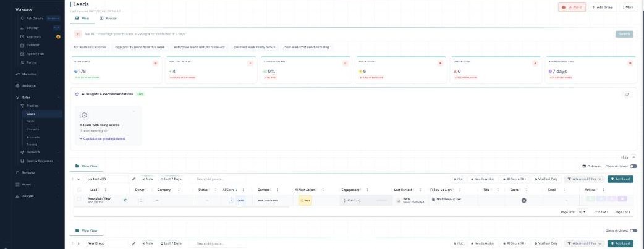Expand the New Group chevron

coord(78,243)
